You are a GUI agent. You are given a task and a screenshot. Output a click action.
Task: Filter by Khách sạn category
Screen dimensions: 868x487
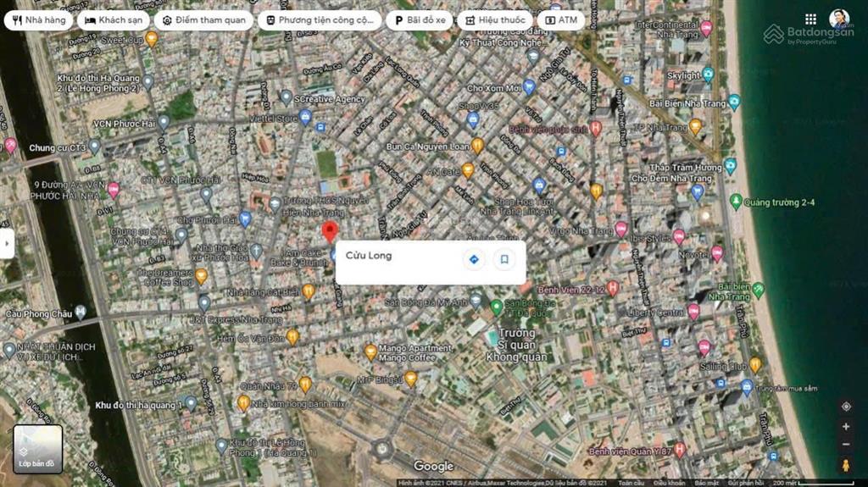114,19
